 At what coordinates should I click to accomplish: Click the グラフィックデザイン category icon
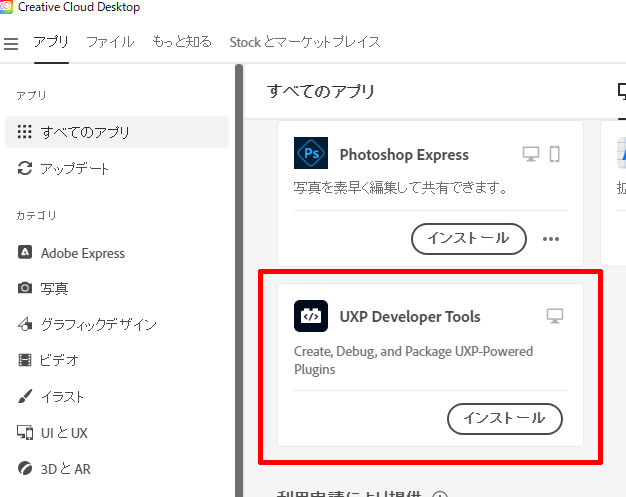tap(25, 324)
